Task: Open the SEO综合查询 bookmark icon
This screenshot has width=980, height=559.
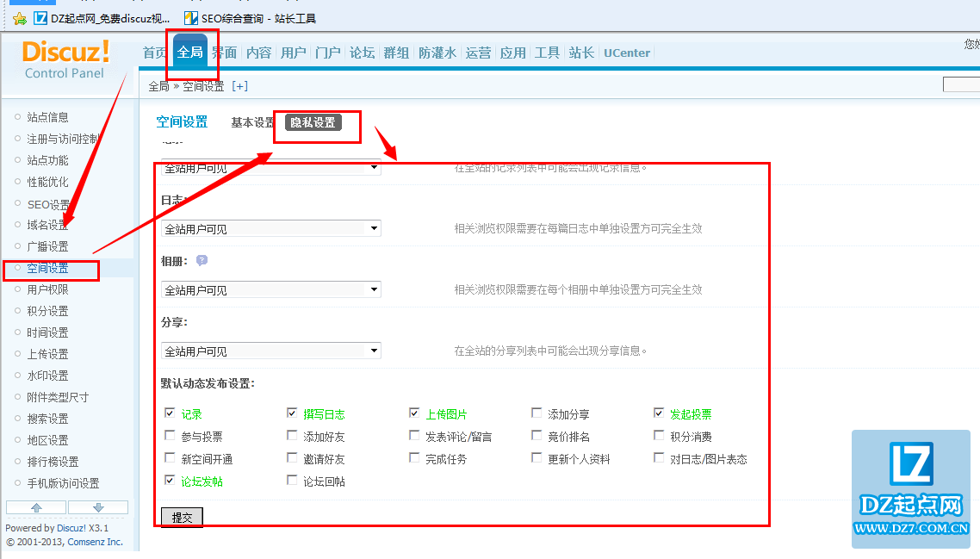Action: (x=190, y=18)
